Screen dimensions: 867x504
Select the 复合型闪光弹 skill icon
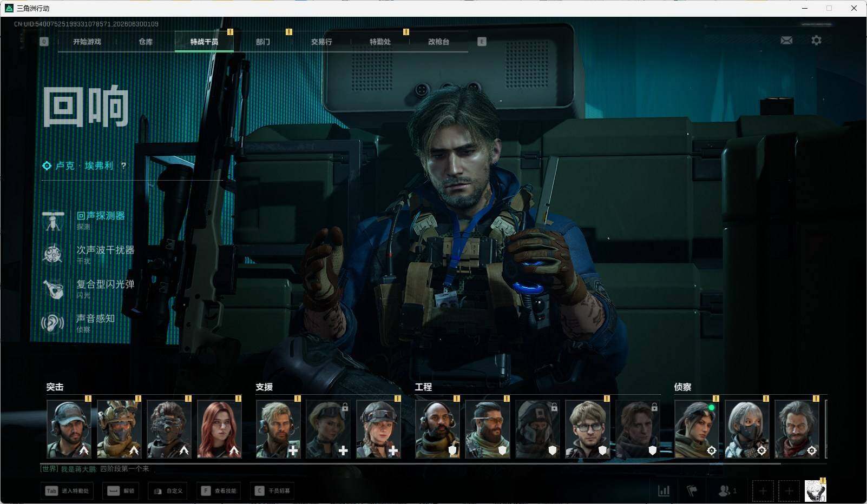pos(53,289)
